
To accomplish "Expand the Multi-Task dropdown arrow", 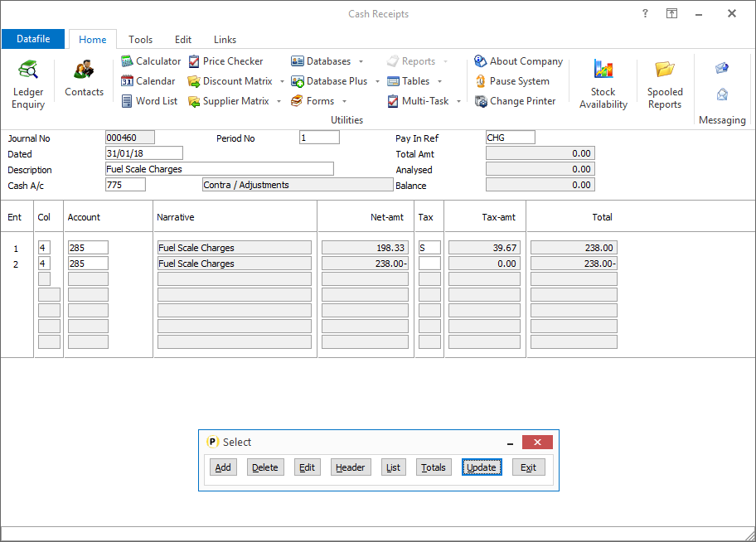I will (458, 101).
